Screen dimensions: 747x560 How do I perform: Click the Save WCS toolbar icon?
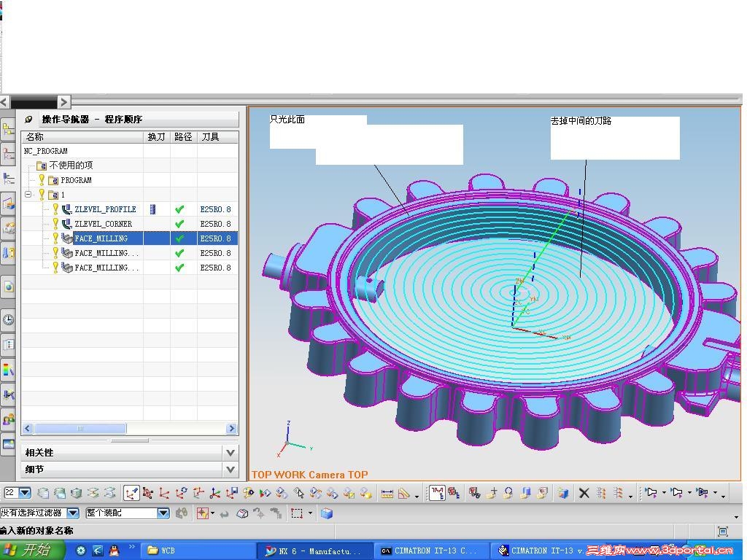tap(231, 493)
